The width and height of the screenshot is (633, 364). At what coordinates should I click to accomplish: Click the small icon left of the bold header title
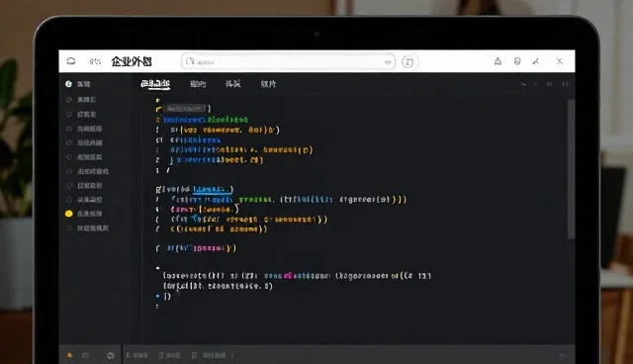(95, 61)
